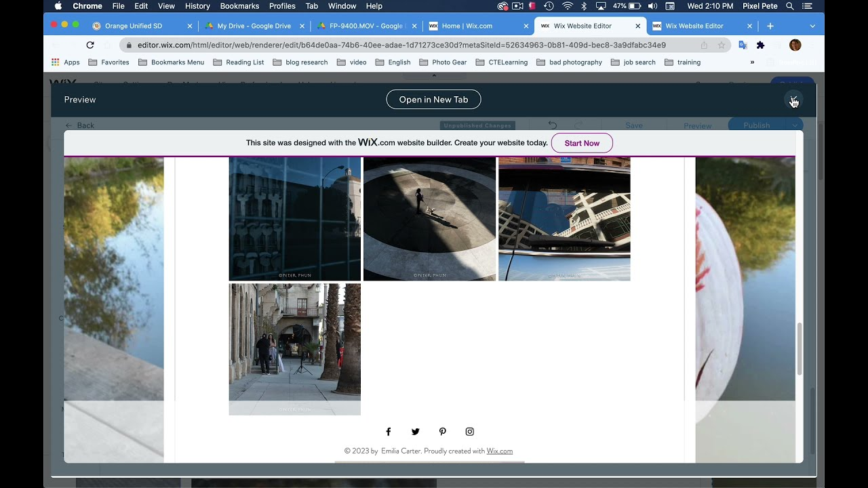This screenshot has height=488, width=868.
Task: Select the Pinterest icon in the footer
Action: 443,431
